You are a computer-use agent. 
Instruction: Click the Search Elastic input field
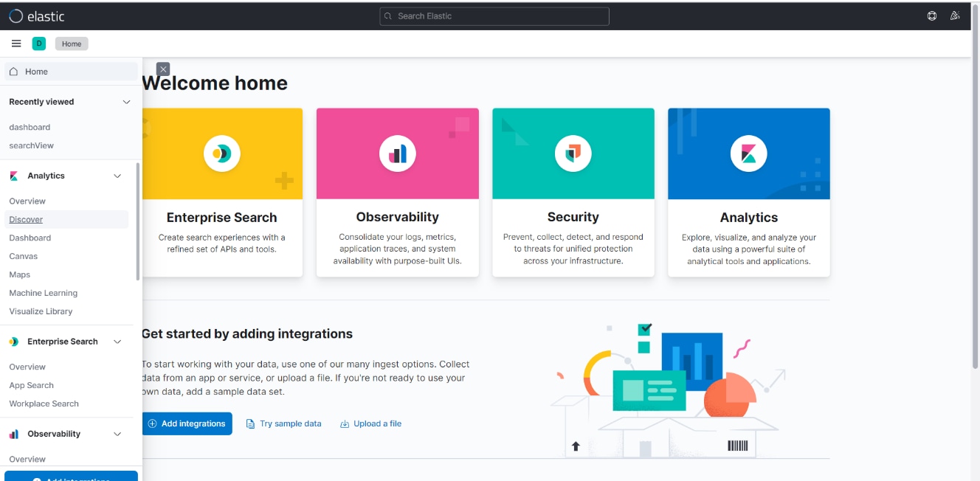click(494, 16)
